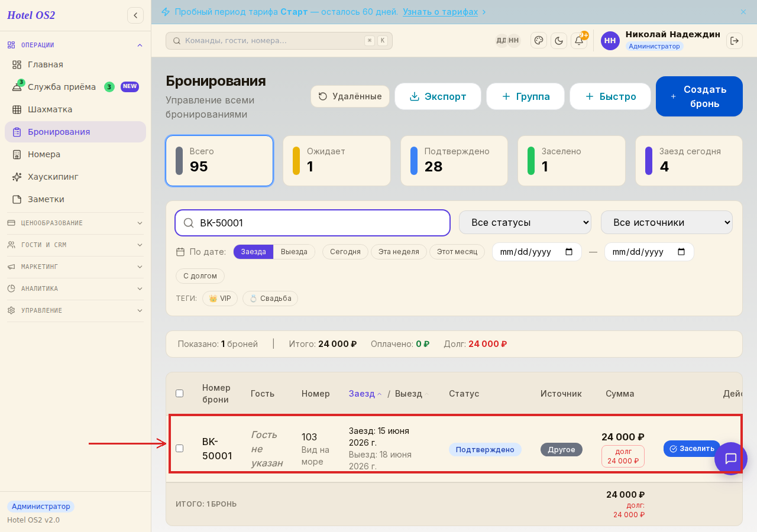Screen dimensions: 757x532
Task: Click the Экспорт button
Action: 438,96
